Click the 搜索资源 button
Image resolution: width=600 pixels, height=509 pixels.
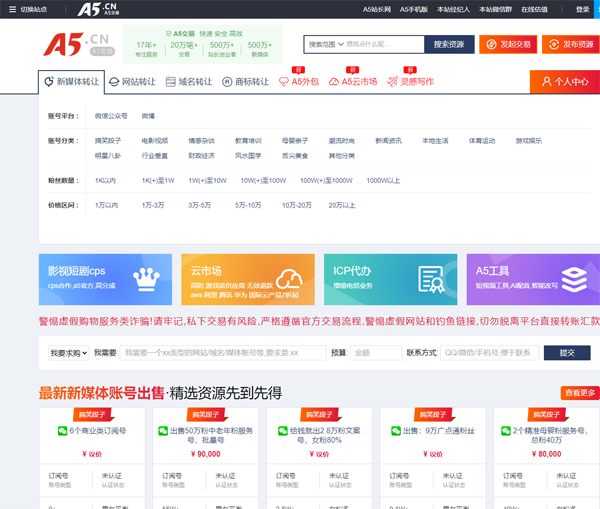[x=449, y=44]
